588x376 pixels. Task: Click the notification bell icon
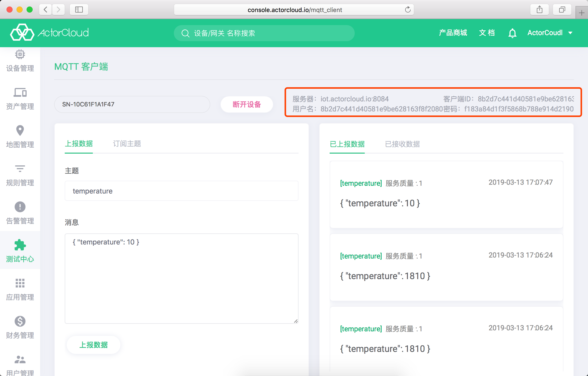click(512, 33)
